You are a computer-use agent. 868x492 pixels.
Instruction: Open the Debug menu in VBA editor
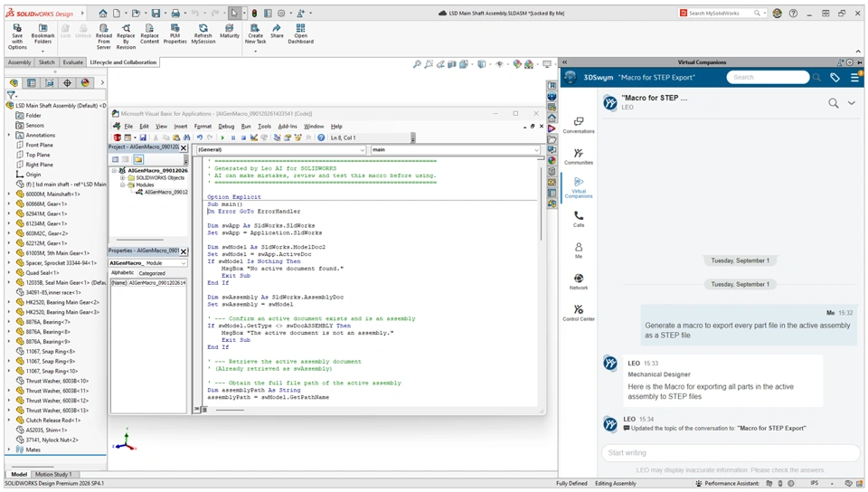click(x=226, y=127)
